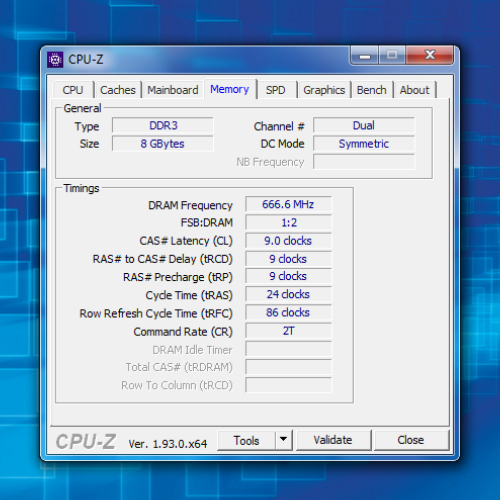Switch to the Caches tab
Image resolution: width=500 pixels, height=500 pixels.
pos(118,90)
